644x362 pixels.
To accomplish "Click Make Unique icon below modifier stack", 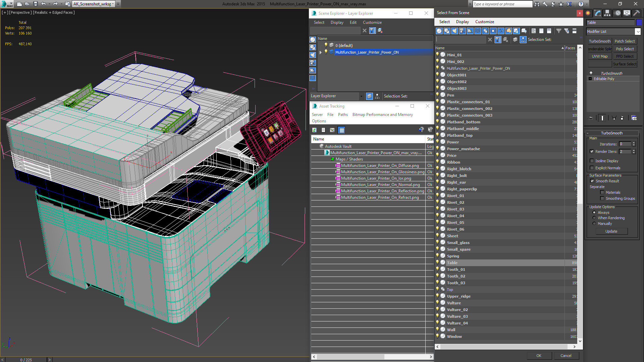I will pos(614,118).
